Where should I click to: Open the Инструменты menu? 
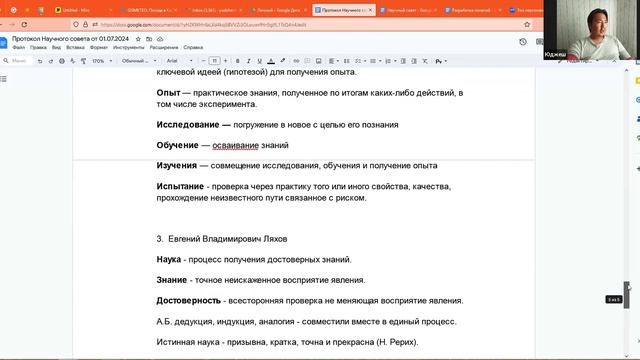tap(129, 48)
